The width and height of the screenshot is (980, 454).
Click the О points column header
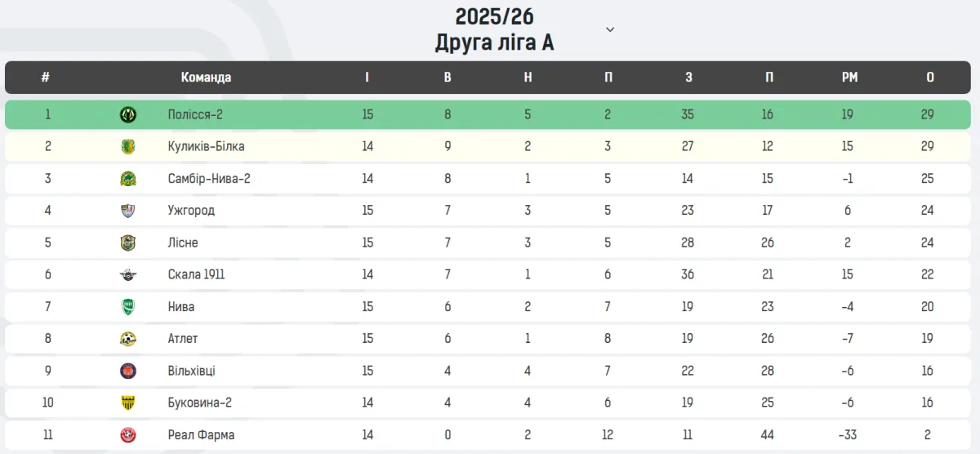[930, 78]
